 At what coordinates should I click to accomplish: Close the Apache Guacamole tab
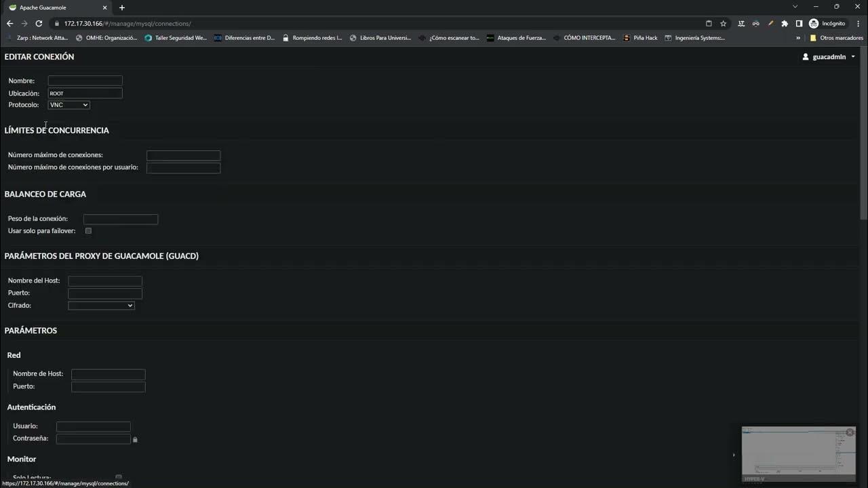pos(104,7)
